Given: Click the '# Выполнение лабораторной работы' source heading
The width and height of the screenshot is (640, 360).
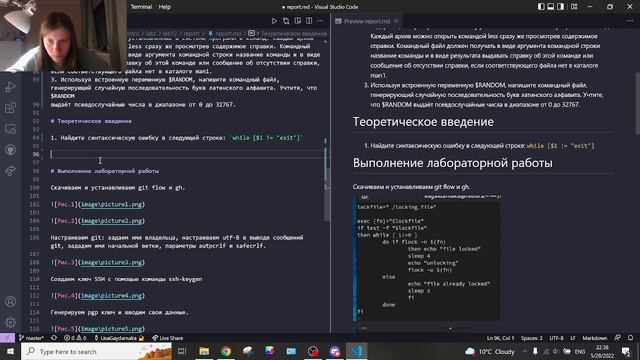Looking at the screenshot, I should coord(104,171).
